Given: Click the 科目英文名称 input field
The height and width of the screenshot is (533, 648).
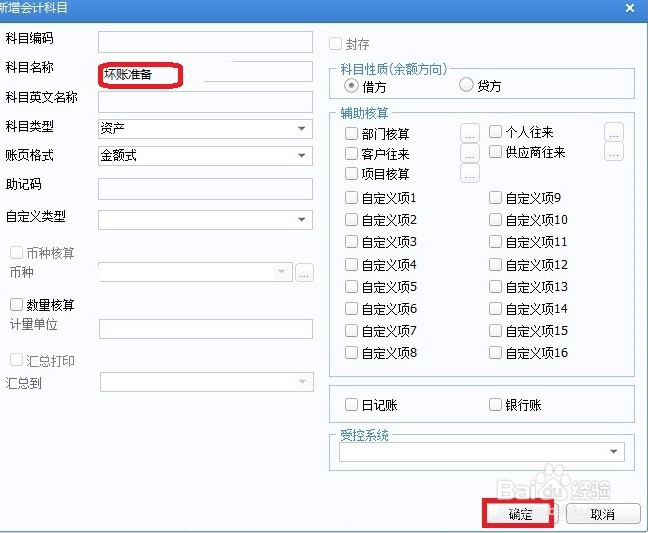Looking at the screenshot, I should click(205, 102).
